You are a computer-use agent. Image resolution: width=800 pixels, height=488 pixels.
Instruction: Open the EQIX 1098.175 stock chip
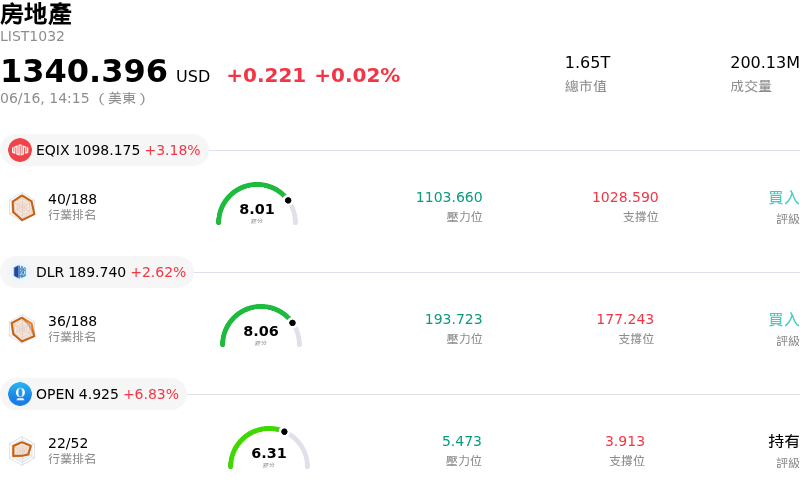click(105, 150)
